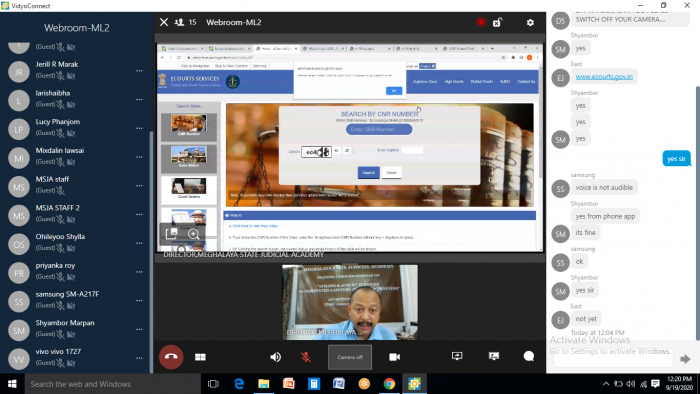Click Search the web and Windows box
Viewport: 700px width, 394px height.
(x=112, y=384)
